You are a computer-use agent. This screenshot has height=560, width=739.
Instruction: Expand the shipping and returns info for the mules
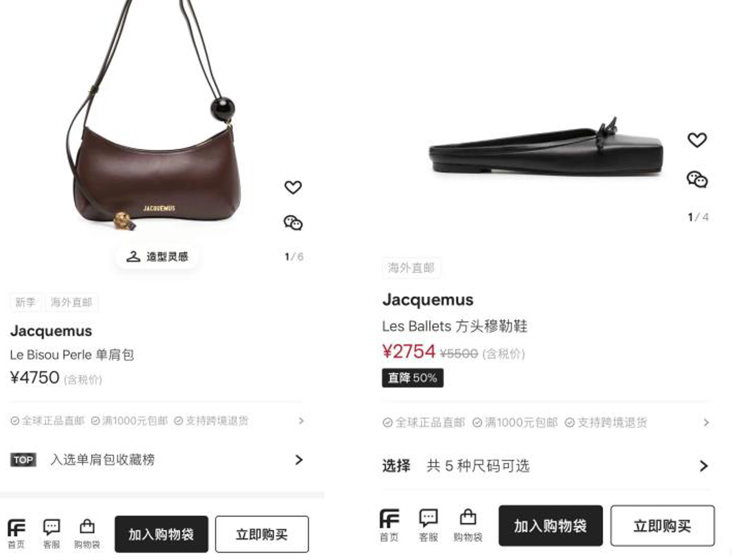(546, 423)
